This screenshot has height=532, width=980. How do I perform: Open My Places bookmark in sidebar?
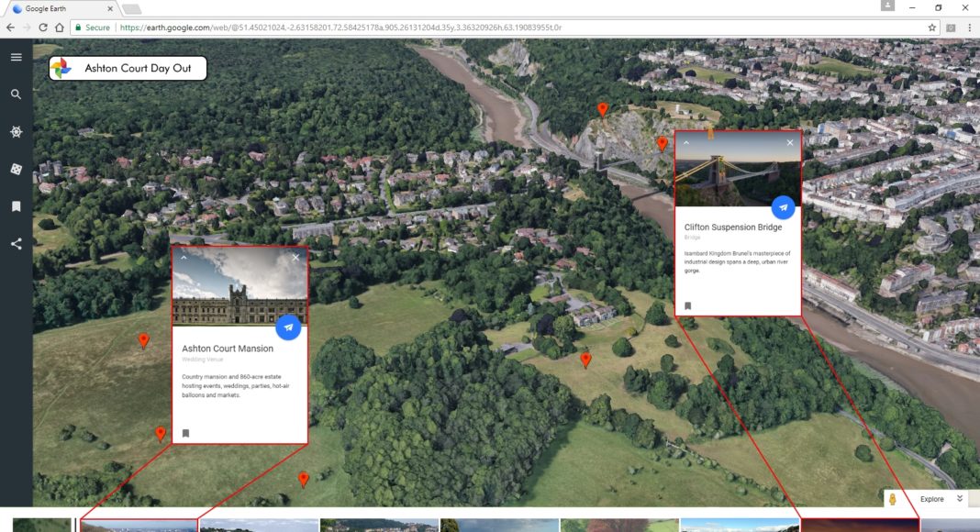16,207
